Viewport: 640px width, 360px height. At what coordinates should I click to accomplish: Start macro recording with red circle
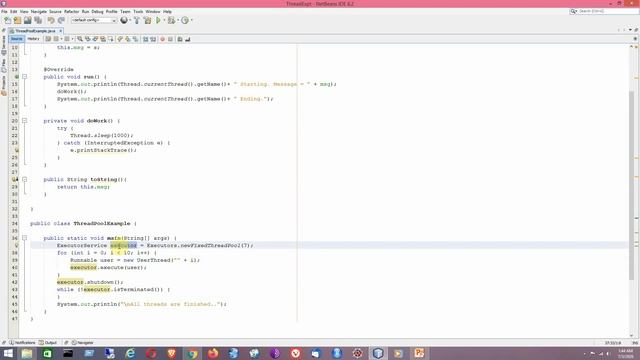(162, 39)
